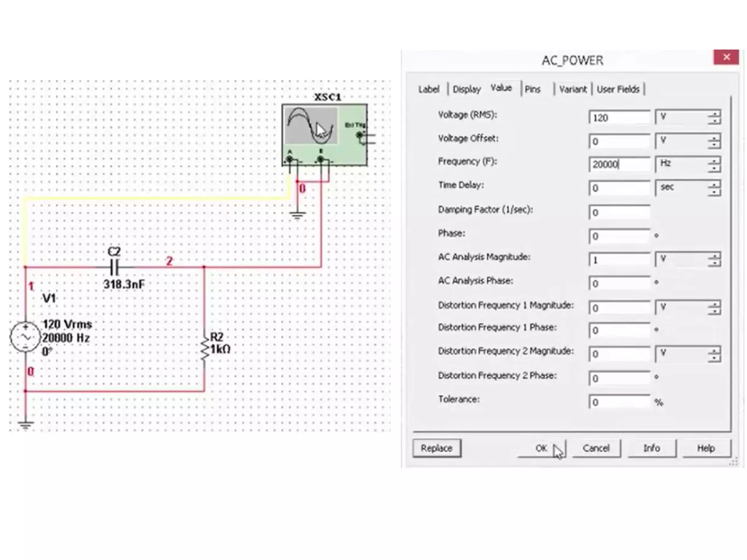Click ground symbol below the oscilloscope

click(x=298, y=215)
